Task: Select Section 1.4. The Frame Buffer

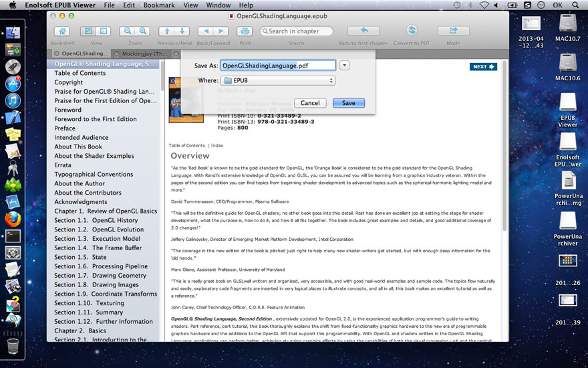Action: (98, 248)
